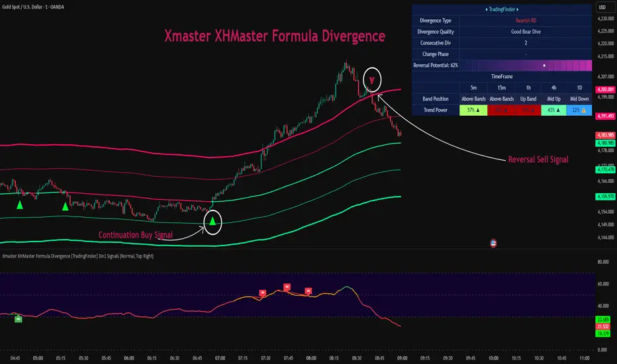
Task: Click the 4,230.000 price scale value
Action: pyautogui.click(x=606, y=19)
